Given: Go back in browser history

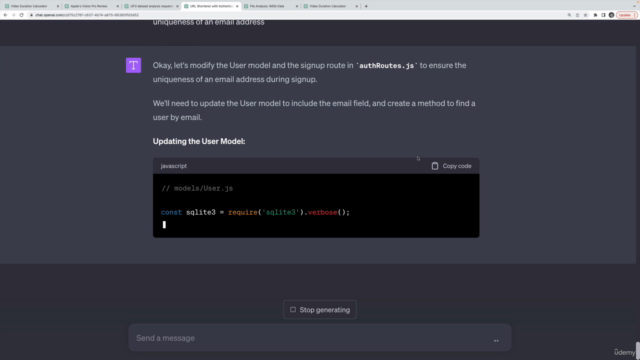Looking at the screenshot, I should point(5,15).
